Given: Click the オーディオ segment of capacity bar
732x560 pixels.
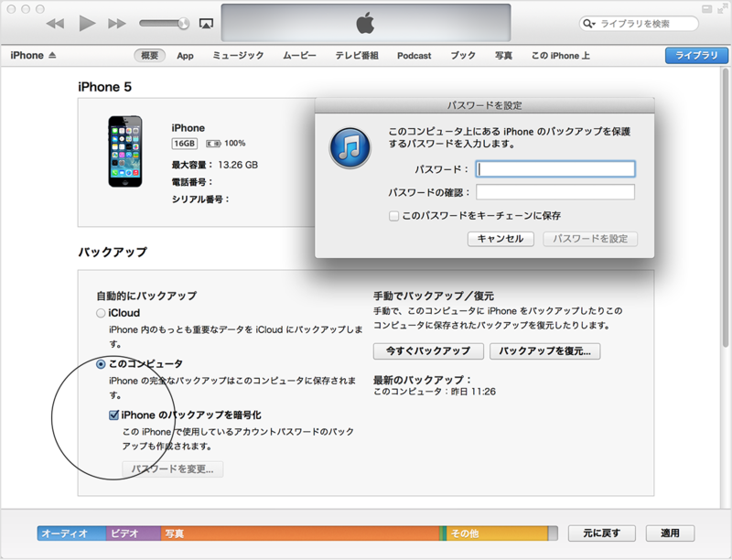Looking at the screenshot, I should (72, 533).
